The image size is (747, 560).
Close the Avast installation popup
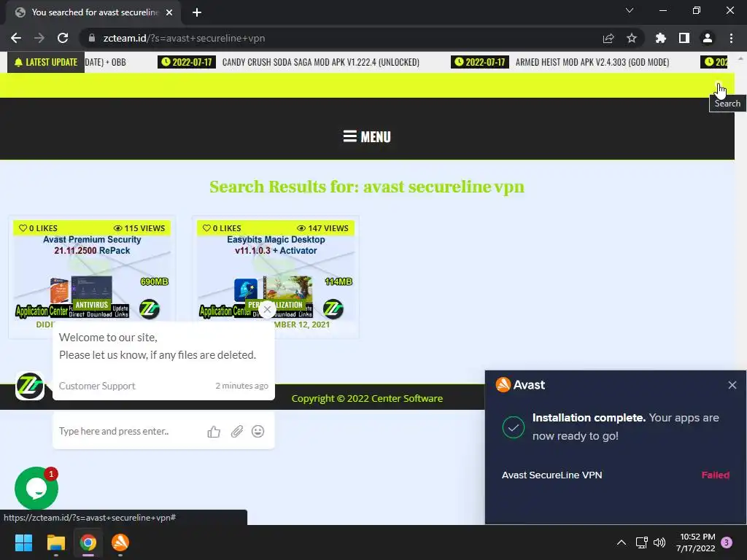click(732, 385)
